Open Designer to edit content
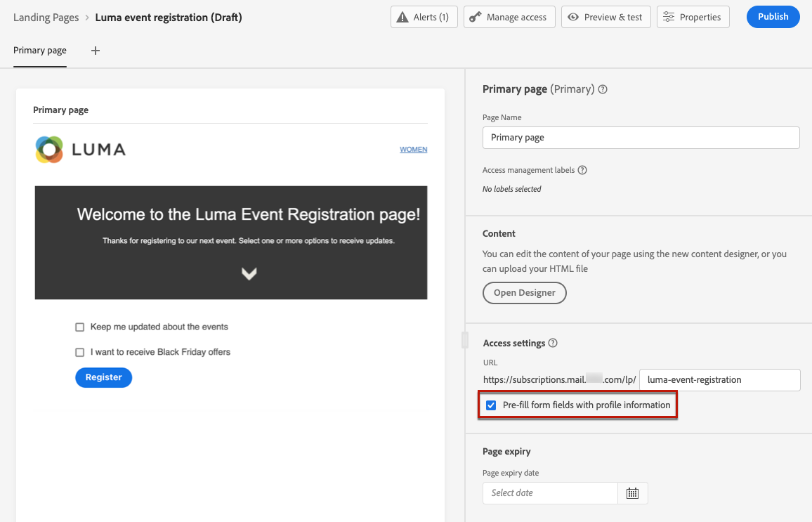 (524, 293)
